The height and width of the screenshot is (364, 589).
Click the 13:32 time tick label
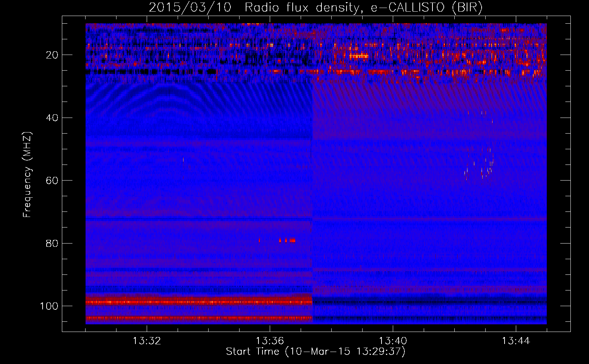pyautogui.click(x=147, y=341)
